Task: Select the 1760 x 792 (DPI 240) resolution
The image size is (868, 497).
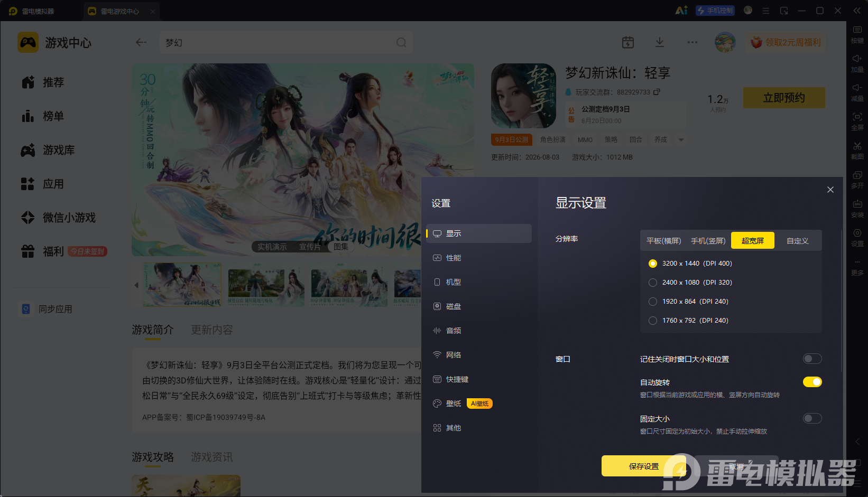Action: 653,321
